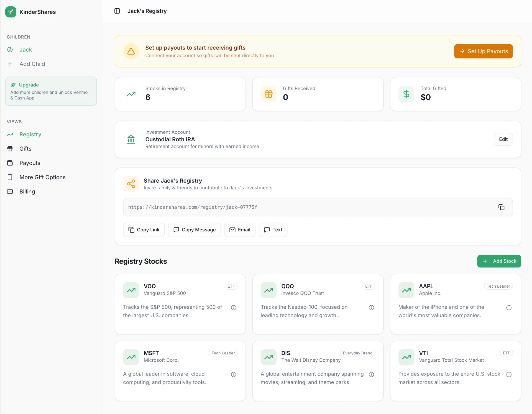Screen dimensions: 532x414
Task: Open info icon on the MSFT card
Action: (x=234, y=375)
